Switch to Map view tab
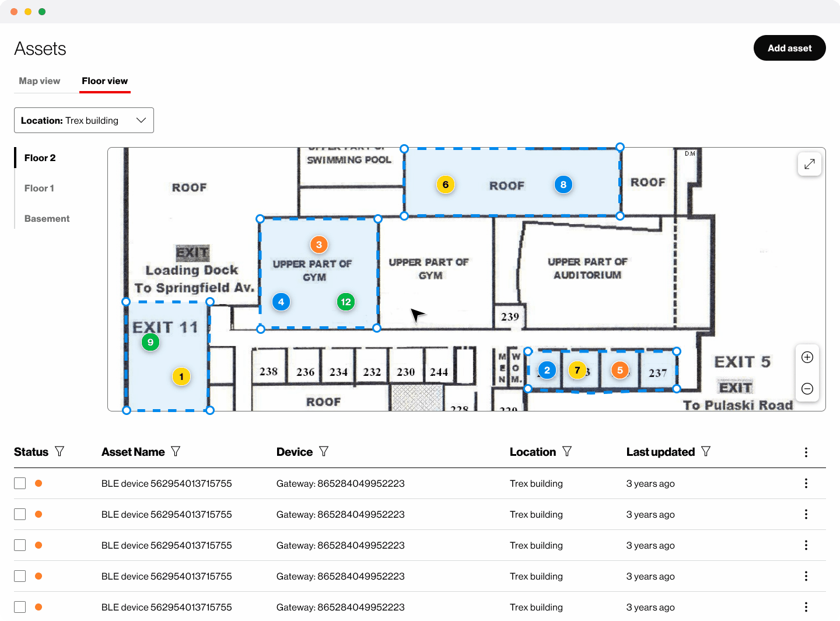840x621 pixels. tap(40, 81)
